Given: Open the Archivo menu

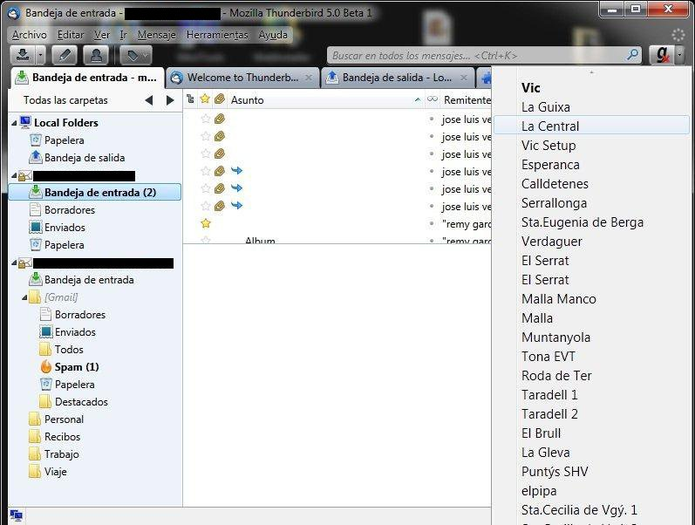Looking at the screenshot, I should (30, 35).
